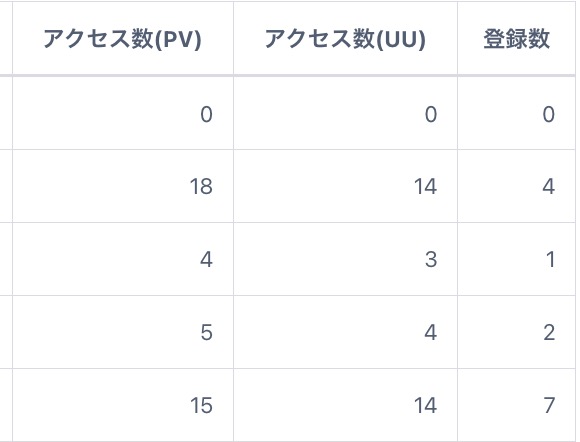Select the UU cell showing 0
Viewport: 580px width, 442px height.
[345, 114]
